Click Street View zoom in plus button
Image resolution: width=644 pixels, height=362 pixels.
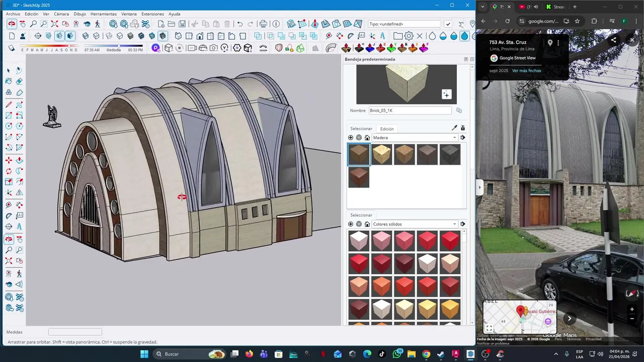[x=632, y=309]
